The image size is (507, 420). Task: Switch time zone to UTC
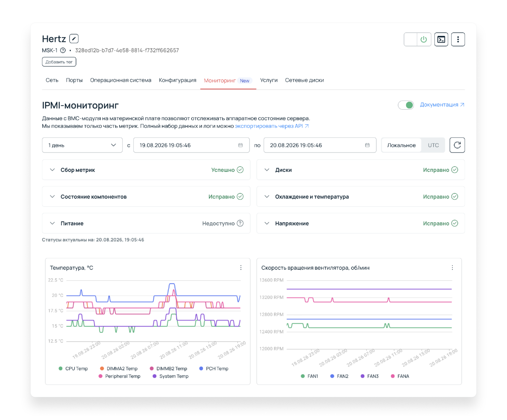click(x=433, y=145)
